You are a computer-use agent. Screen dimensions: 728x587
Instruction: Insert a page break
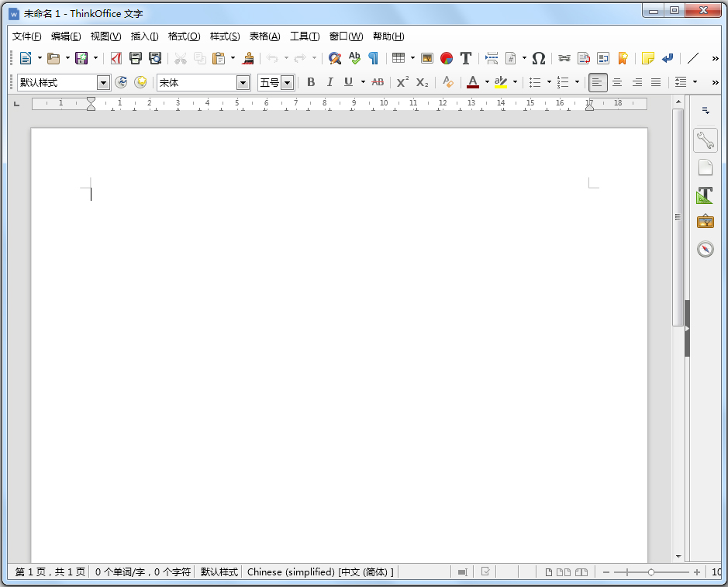coord(492,58)
